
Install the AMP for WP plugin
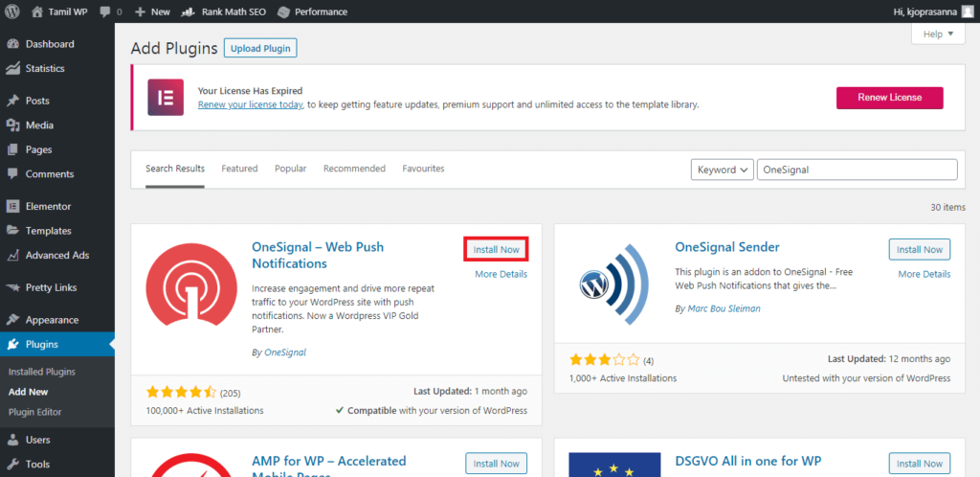497,464
